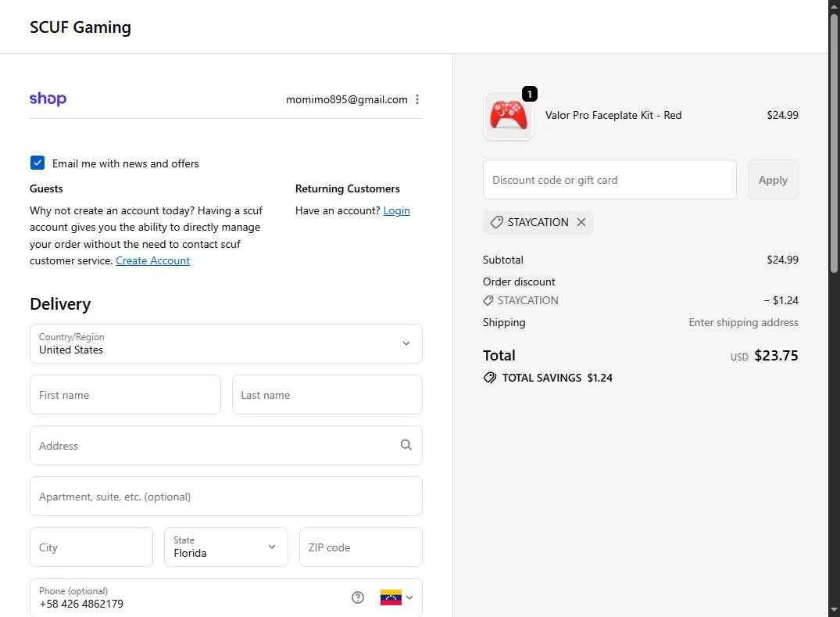Click the item quantity badge
This screenshot has width=840, height=617.
pyautogui.click(x=529, y=94)
